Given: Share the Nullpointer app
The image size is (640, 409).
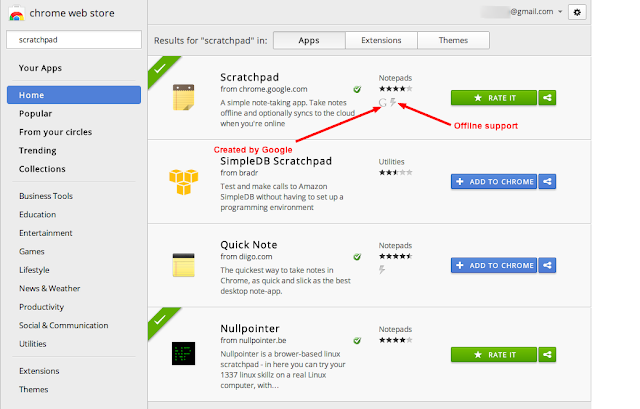Looking at the screenshot, I should tap(547, 355).
